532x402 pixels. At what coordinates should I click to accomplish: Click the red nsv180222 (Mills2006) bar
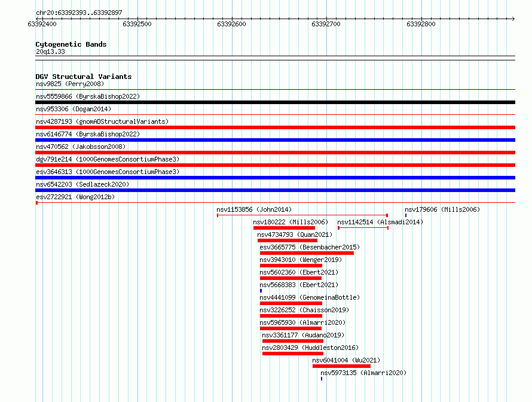(x=284, y=228)
